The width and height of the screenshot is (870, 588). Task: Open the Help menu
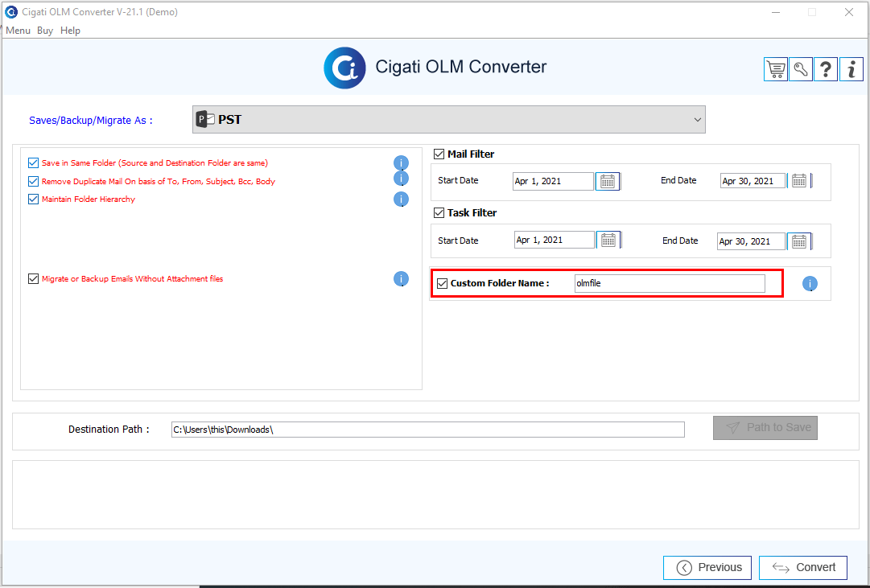(x=71, y=31)
